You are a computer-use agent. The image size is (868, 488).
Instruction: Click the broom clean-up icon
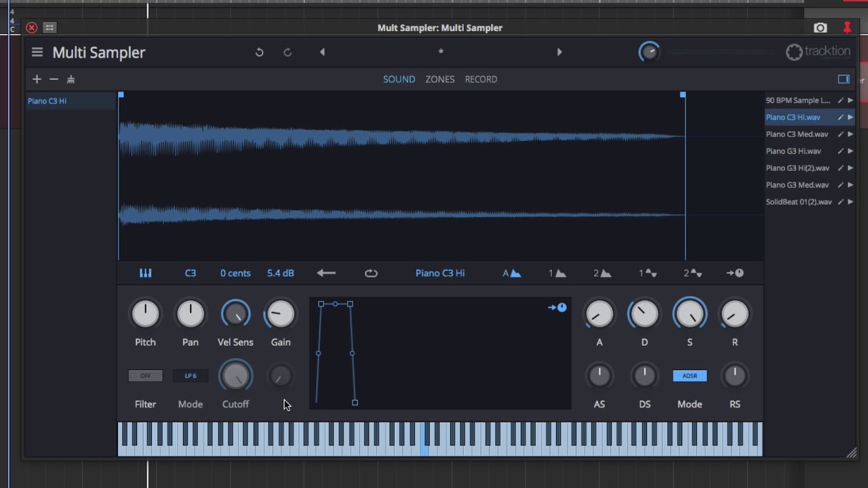(71, 79)
